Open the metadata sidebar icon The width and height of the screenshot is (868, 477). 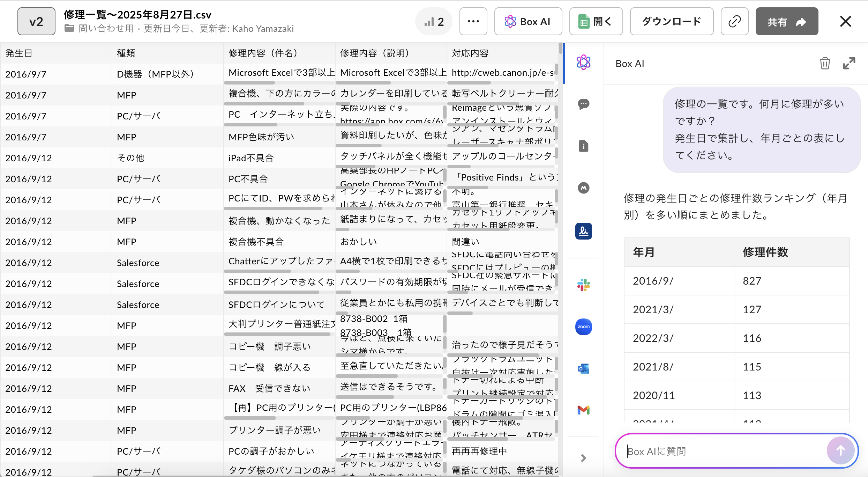[583, 188]
